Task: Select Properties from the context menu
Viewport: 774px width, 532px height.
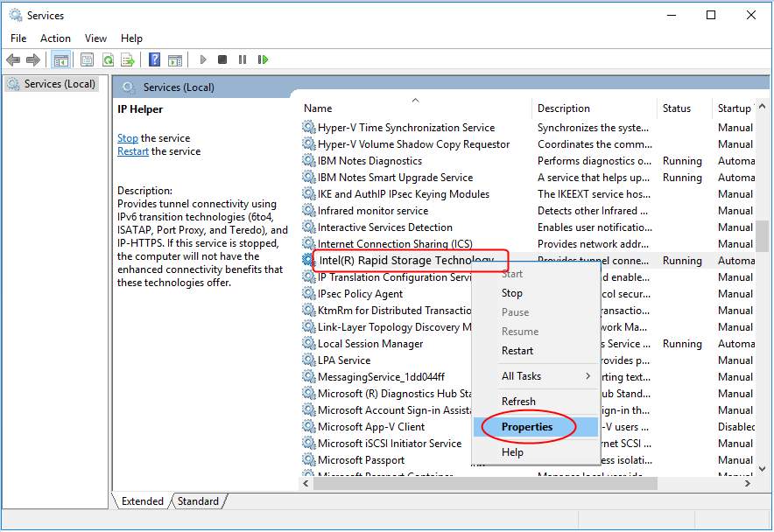Action: click(525, 427)
